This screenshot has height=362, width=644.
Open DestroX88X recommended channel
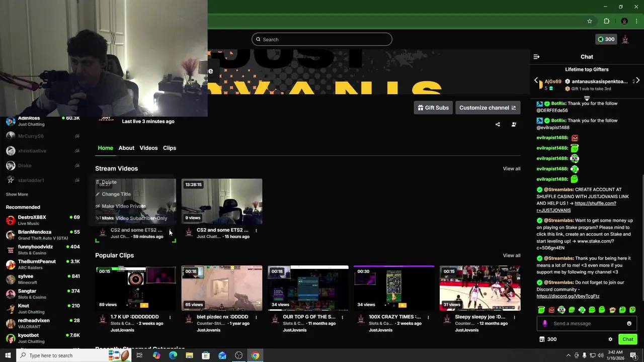[x=43, y=220]
